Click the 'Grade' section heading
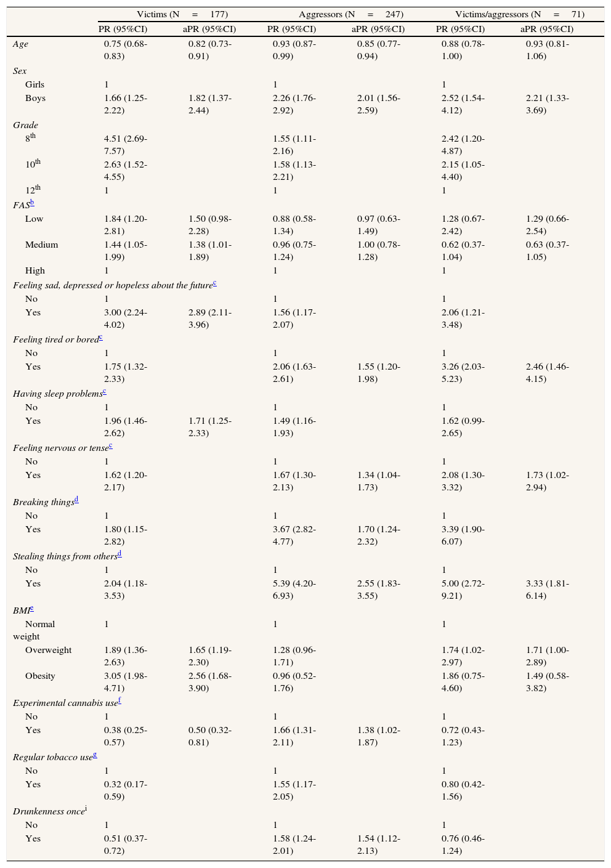This screenshot has height=868, width=611. coord(25,124)
